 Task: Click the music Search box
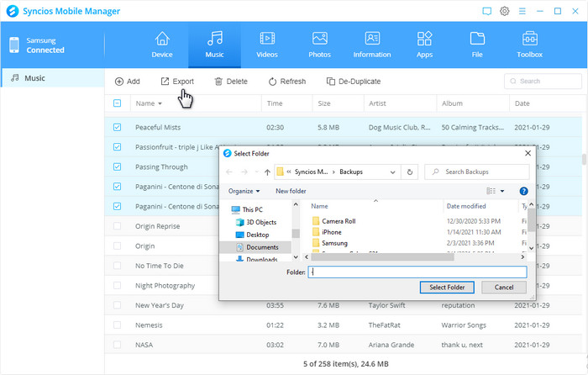[543, 81]
